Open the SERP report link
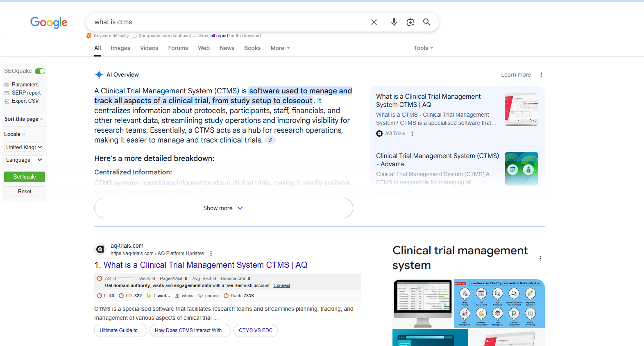Viewport: 644px width, 346px height. point(26,93)
